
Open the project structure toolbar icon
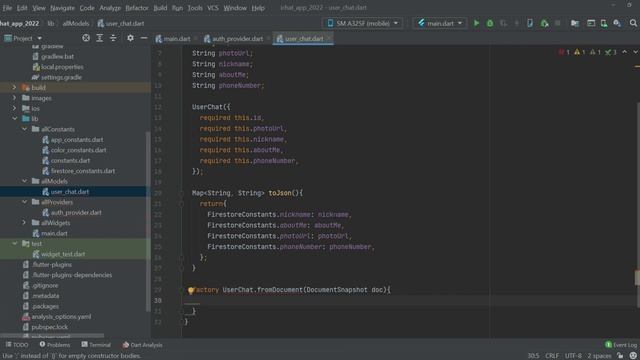tap(575, 23)
